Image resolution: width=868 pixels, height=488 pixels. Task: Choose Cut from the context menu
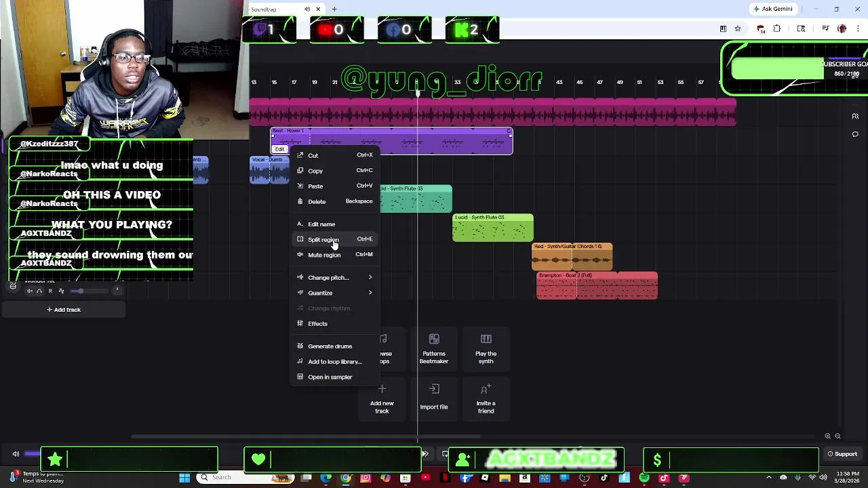coord(335,155)
